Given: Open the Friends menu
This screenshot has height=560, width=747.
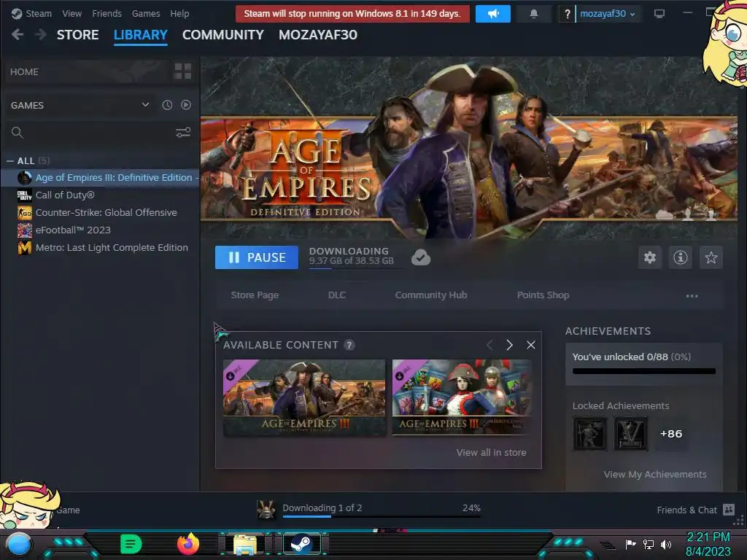Looking at the screenshot, I should tap(107, 13).
